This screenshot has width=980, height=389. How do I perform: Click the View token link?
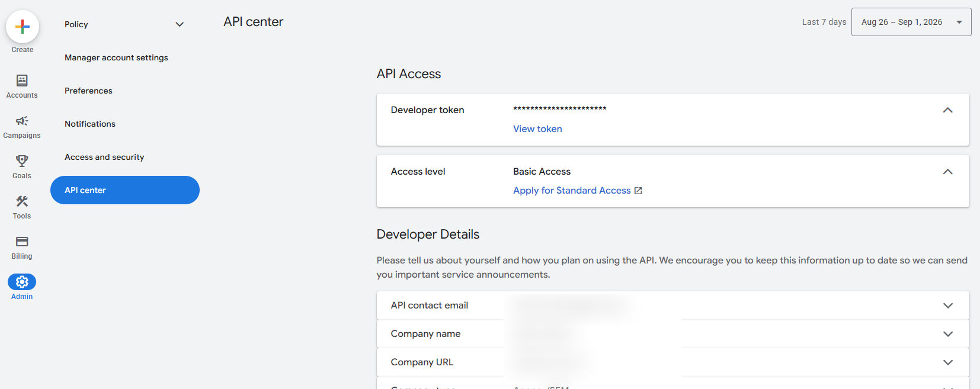[x=537, y=129]
